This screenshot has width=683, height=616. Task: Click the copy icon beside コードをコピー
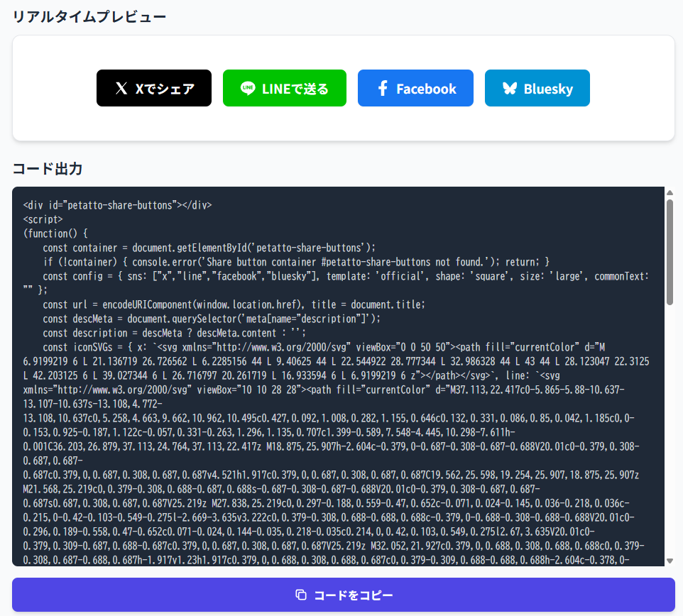click(x=301, y=595)
